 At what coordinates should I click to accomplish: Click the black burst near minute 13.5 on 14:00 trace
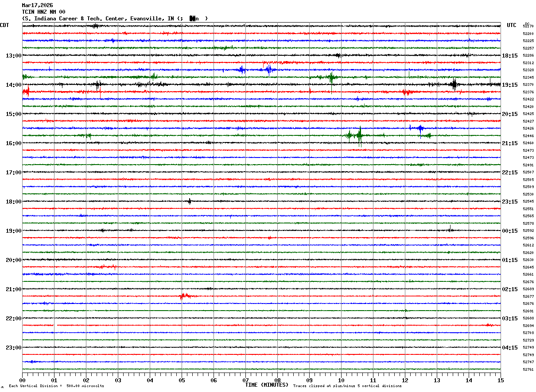tap(454, 84)
